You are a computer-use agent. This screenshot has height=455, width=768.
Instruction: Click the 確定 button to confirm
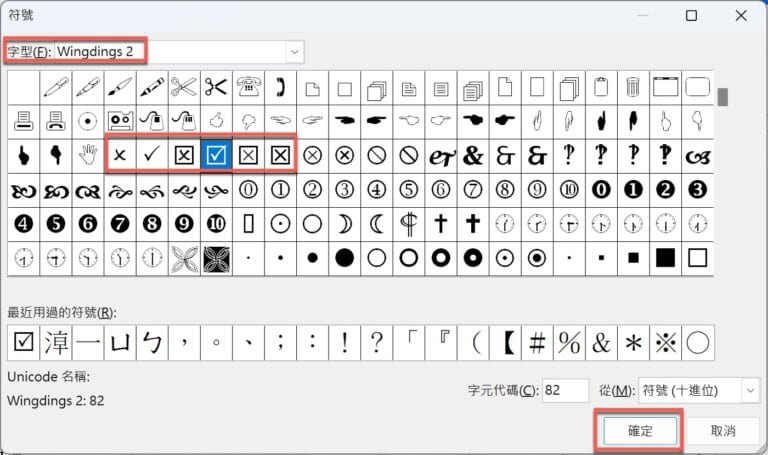pyautogui.click(x=640, y=431)
